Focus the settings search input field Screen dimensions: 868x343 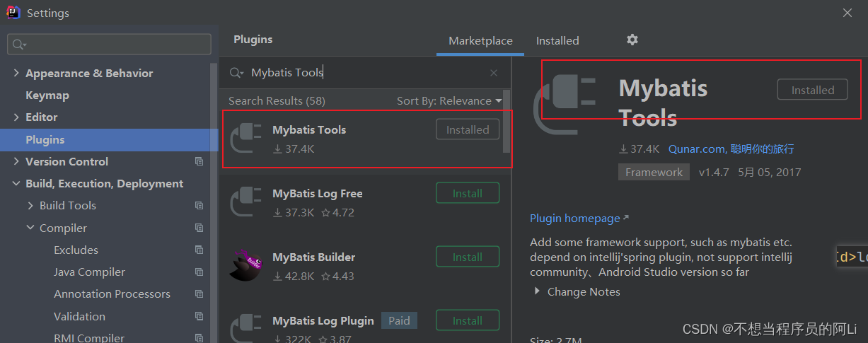(110, 45)
